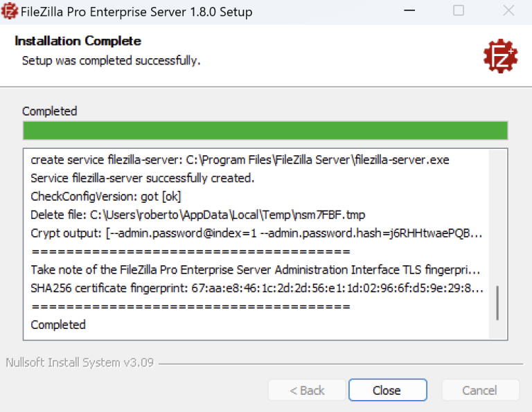Minimize the FileZilla Setup window
The height and width of the screenshot is (412, 532).
point(409,10)
